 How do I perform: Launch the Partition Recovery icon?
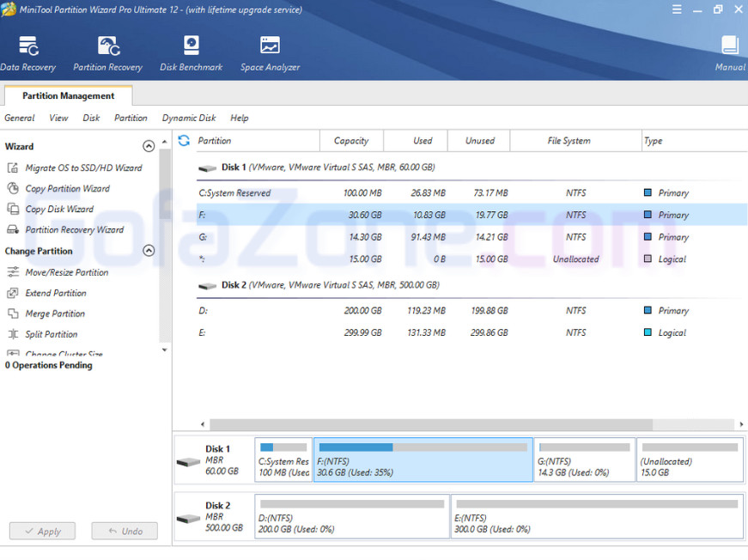(108, 53)
